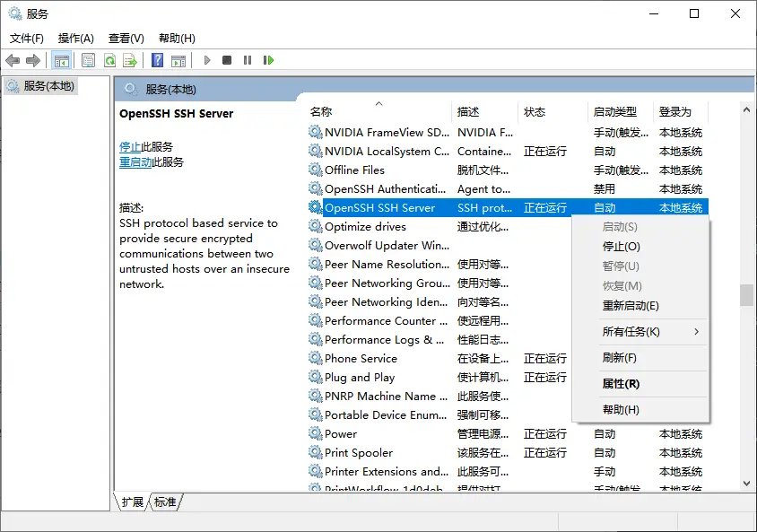
Task: Click the Back arrow toolbar icon
Action: (x=13, y=61)
